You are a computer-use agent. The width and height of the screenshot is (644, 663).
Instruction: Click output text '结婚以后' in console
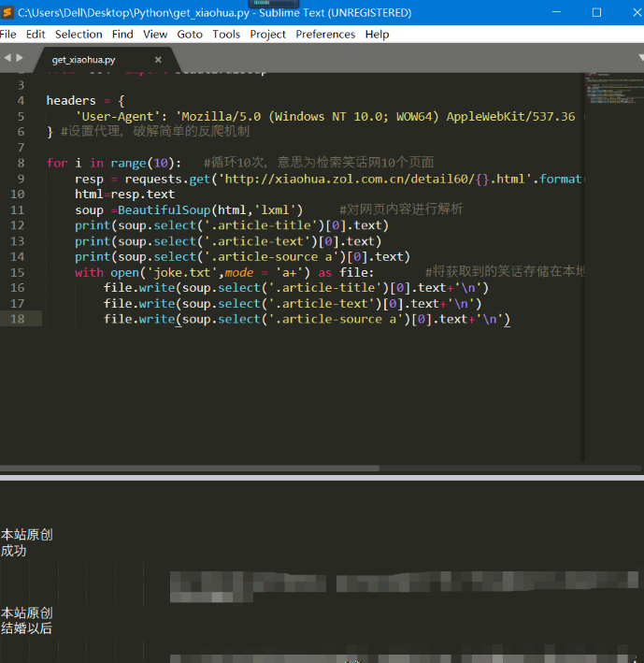coord(26,628)
